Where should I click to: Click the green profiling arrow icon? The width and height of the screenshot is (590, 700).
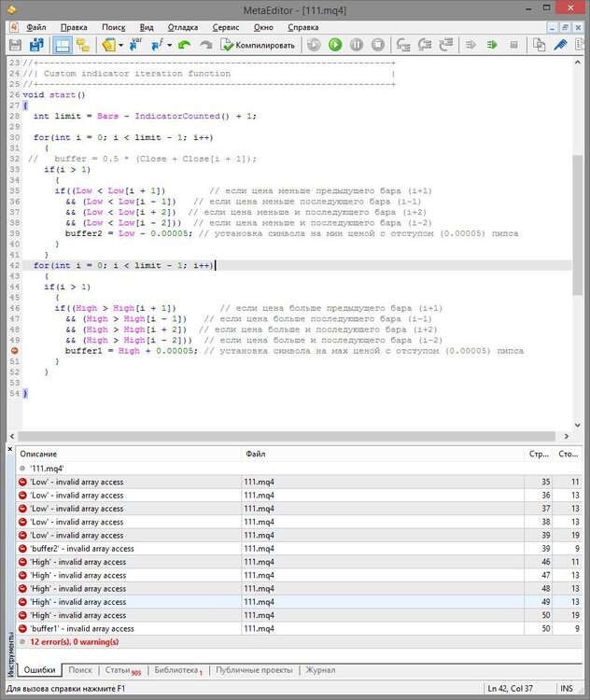492,45
